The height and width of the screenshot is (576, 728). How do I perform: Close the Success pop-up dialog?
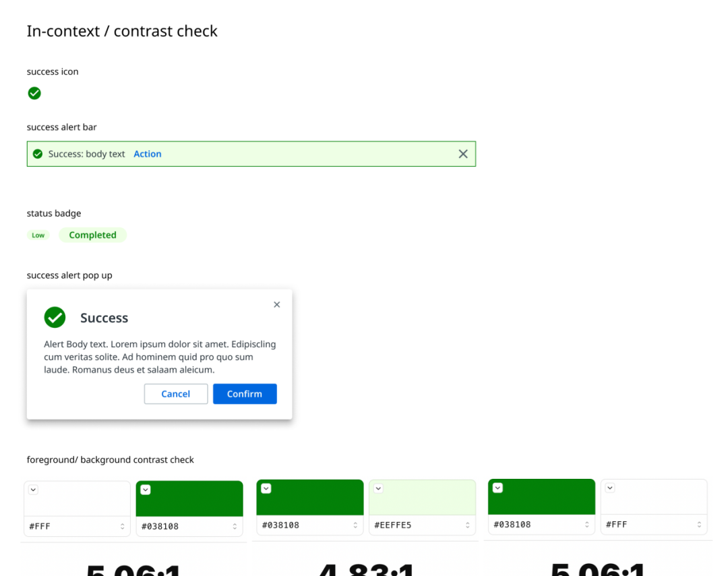tap(277, 305)
